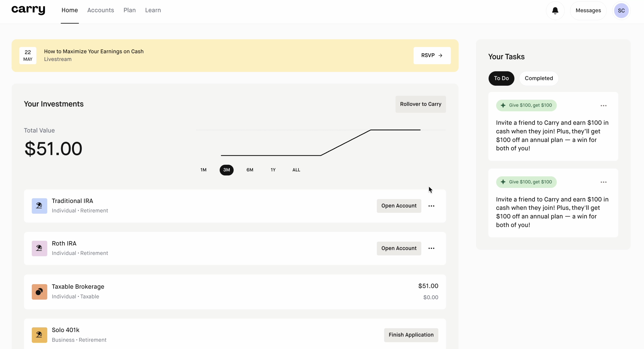Viewport: 644px width, 349px height.
Task: Switch to the Accounts tab
Action: coord(100,10)
